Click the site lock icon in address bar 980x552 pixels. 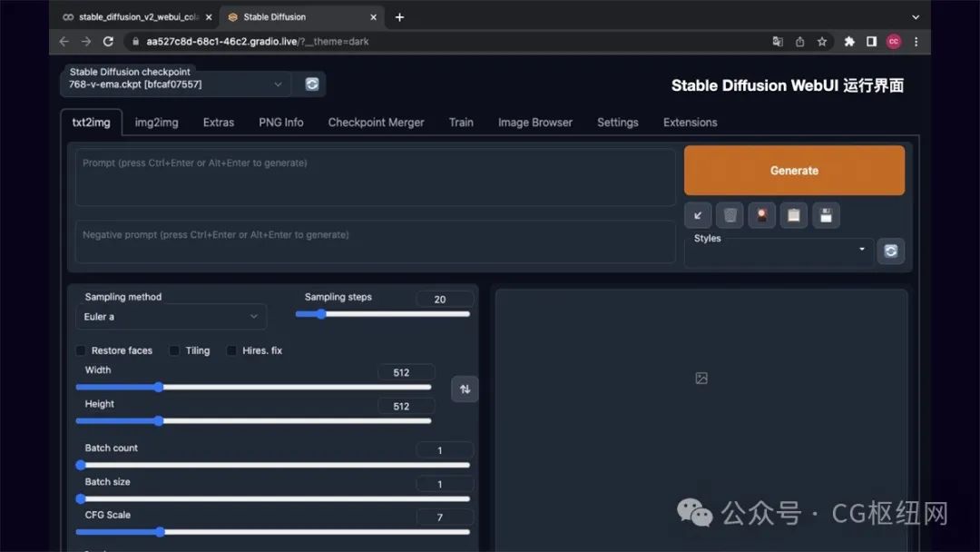(135, 41)
